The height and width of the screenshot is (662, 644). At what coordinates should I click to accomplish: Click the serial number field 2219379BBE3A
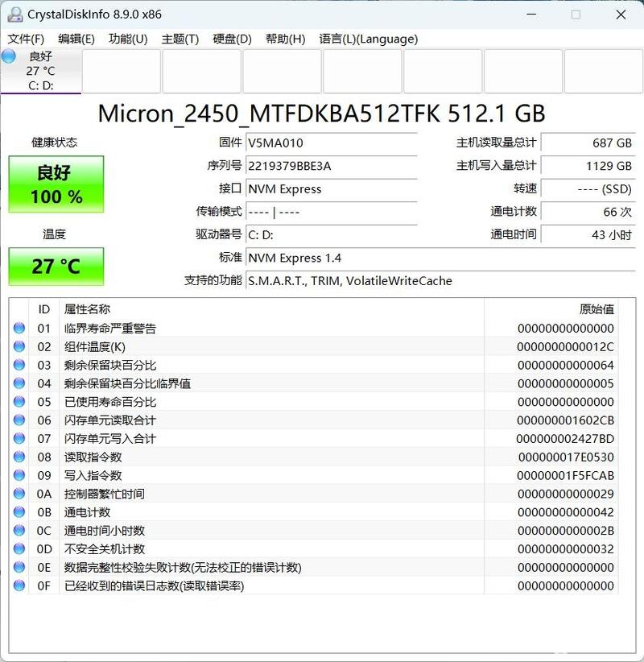pyautogui.click(x=332, y=166)
